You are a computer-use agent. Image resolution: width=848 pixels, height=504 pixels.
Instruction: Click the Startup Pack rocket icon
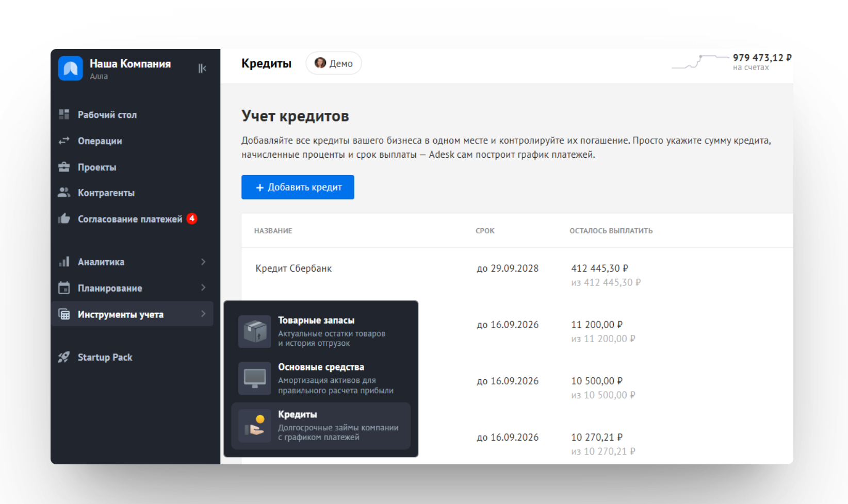(x=64, y=357)
